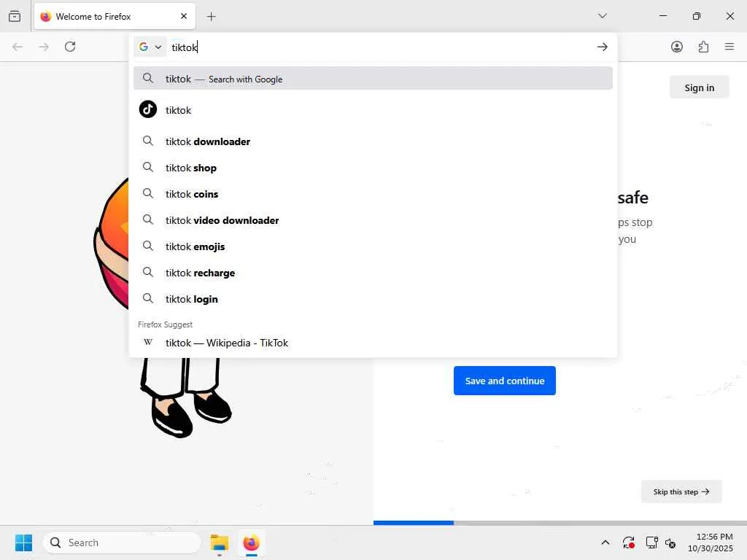Select 'tiktok — Search with Google' suggestion
Screen dimensions: 747x560
(x=373, y=79)
